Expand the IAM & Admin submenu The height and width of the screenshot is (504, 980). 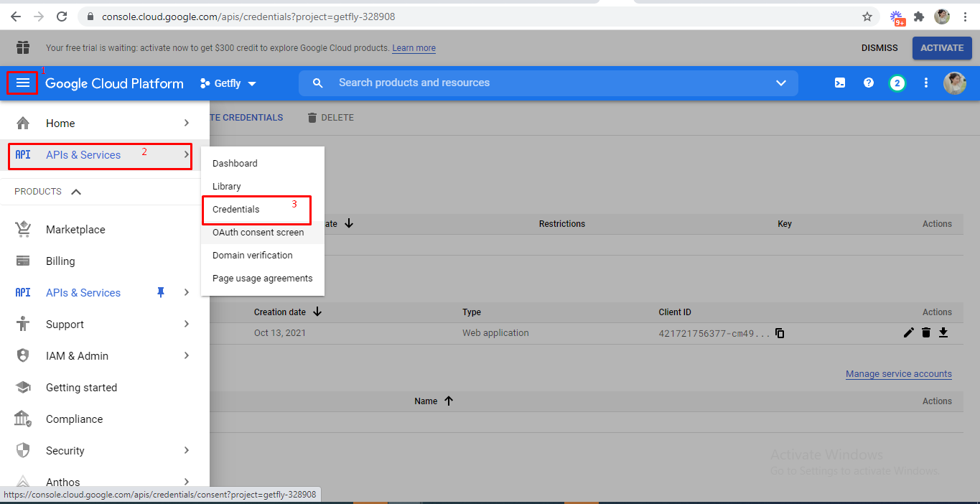(x=187, y=355)
